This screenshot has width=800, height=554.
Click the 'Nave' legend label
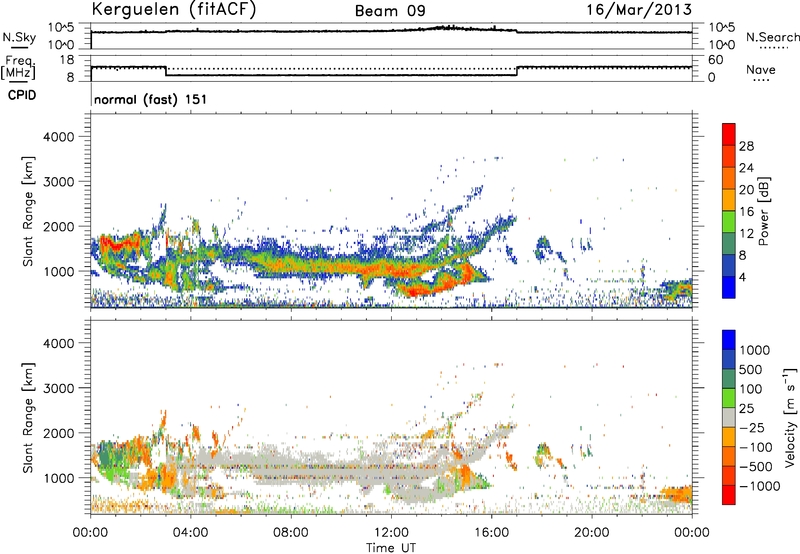pyautogui.click(x=761, y=70)
